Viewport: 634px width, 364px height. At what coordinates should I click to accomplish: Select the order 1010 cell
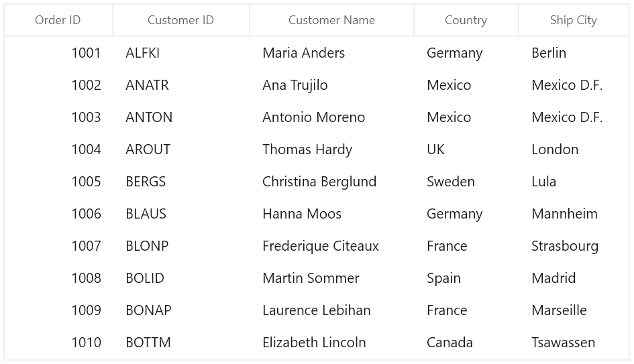click(x=58, y=343)
